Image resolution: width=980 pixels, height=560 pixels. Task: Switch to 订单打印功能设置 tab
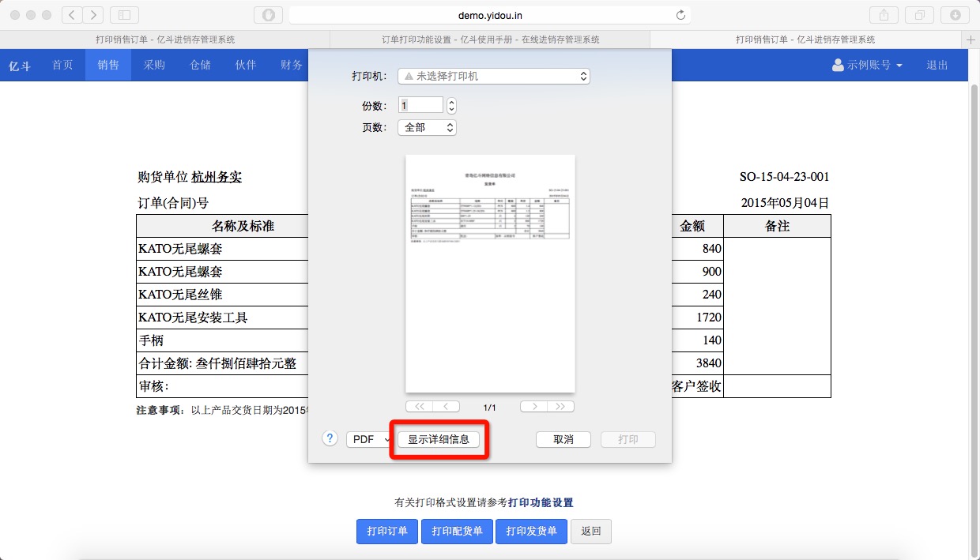490,39
